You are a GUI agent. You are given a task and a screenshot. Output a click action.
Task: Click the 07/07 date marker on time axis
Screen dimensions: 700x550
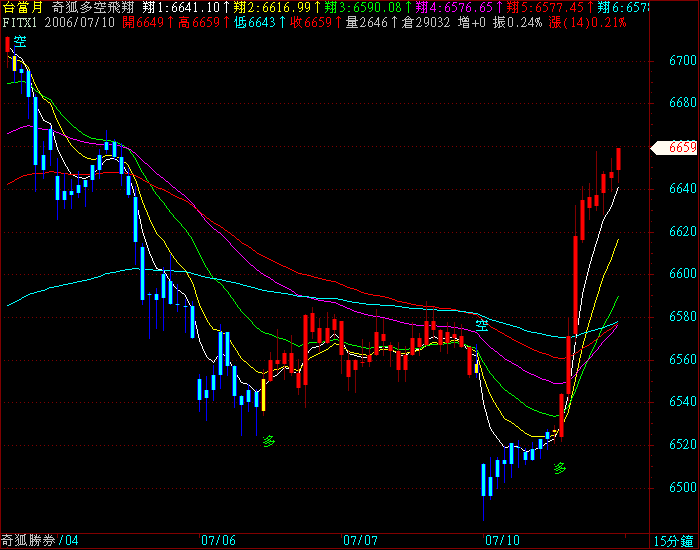(x=360, y=541)
